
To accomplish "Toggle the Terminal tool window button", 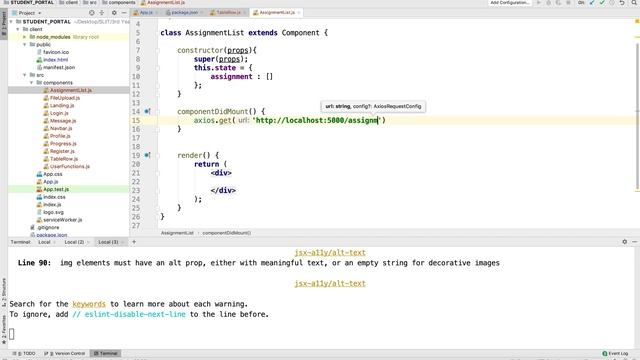I will (105, 353).
